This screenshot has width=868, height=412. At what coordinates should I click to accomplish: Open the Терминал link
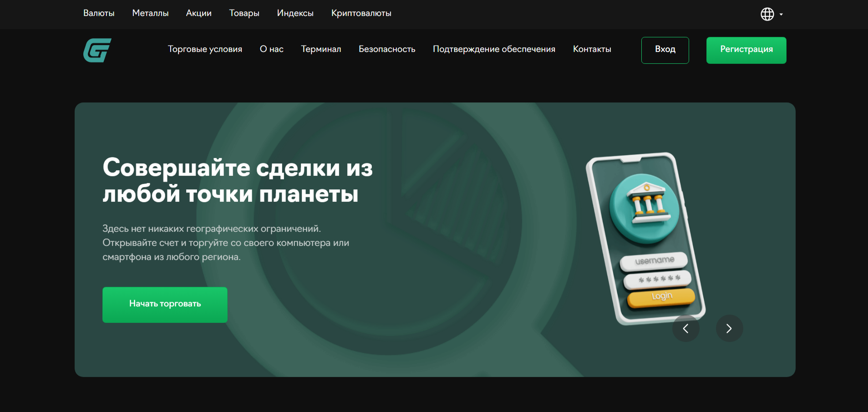321,49
